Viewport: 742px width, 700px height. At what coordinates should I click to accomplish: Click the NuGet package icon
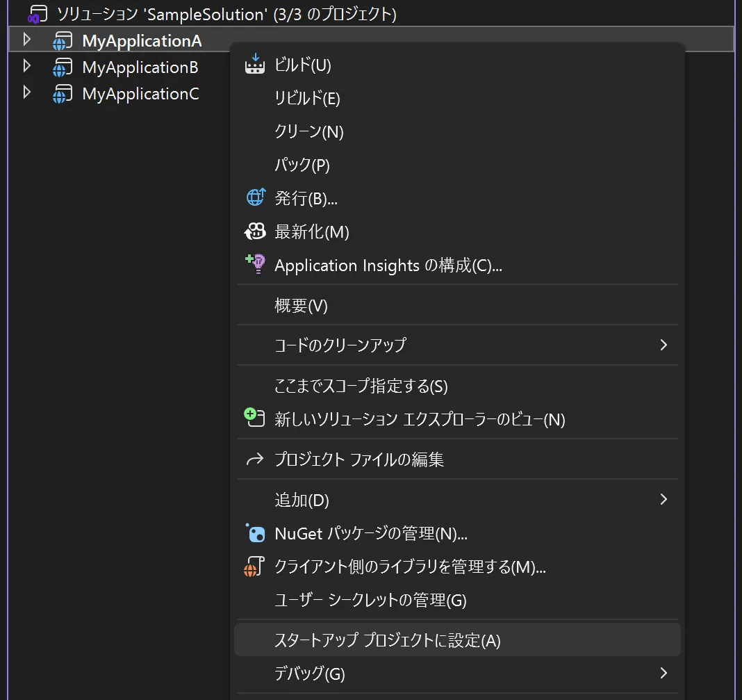255,532
